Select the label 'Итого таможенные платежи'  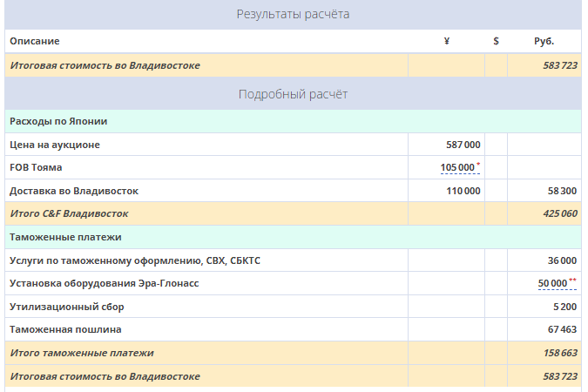pyautogui.click(x=82, y=353)
